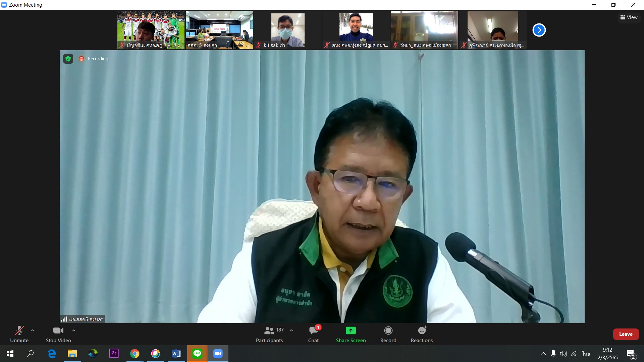The height and width of the screenshot is (362, 644).
Task: Unmute the microphone
Action: [x=19, y=331]
